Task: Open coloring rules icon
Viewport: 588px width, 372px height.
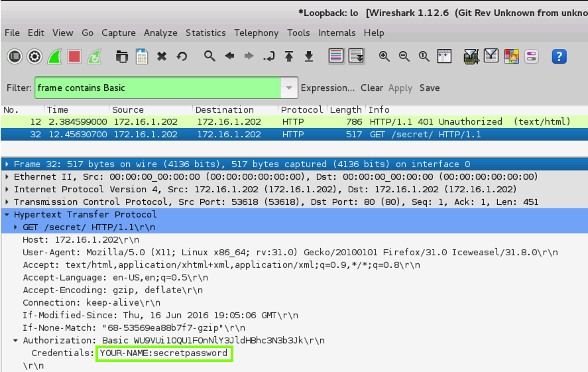Action: pos(512,56)
